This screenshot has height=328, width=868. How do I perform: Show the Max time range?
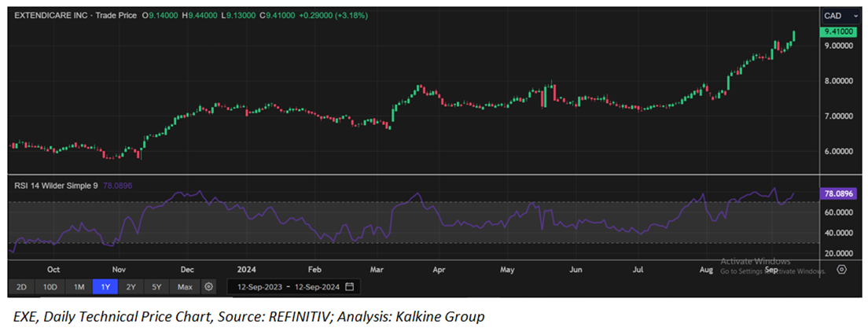(x=185, y=287)
